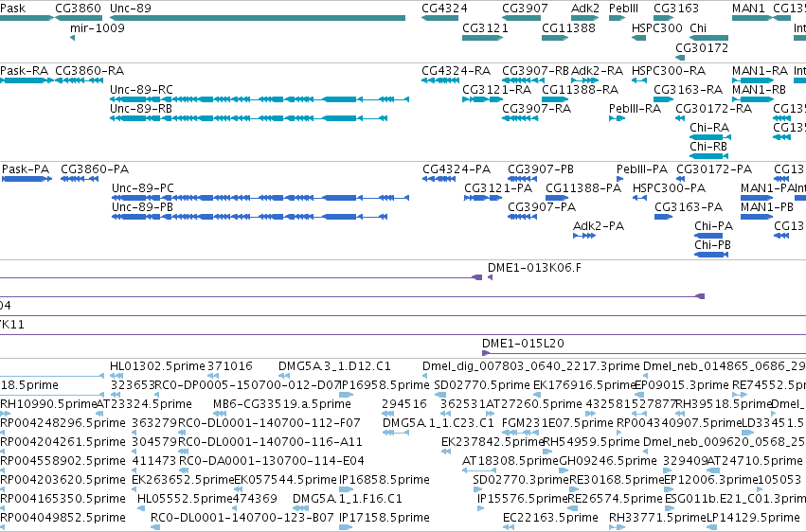The image size is (806, 532).
Task: Click the Adk2-PA protein label
Action: tap(599, 226)
